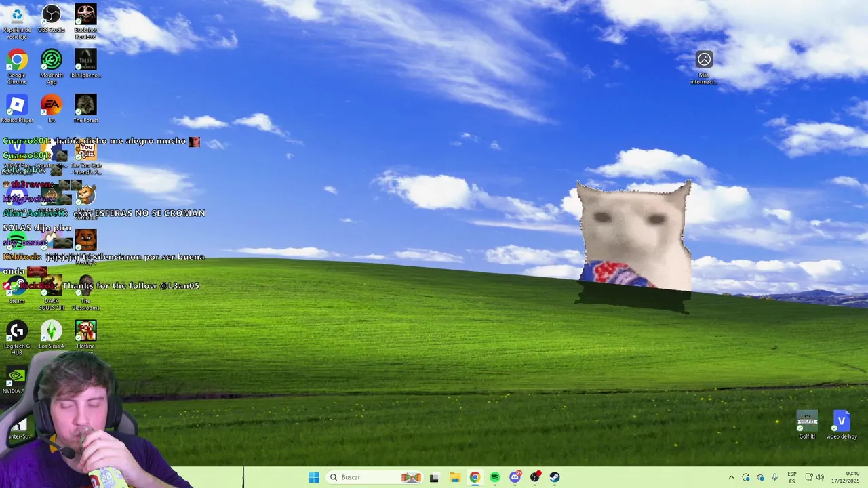Select The Forest game icon
Screen dimensions: 868x488
click(85, 109)
